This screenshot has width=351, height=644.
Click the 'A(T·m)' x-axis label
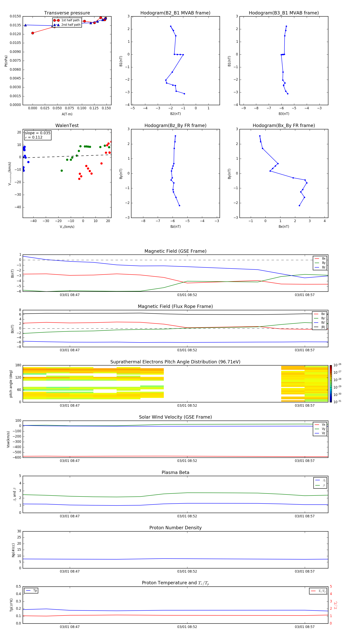coord(67,114)
